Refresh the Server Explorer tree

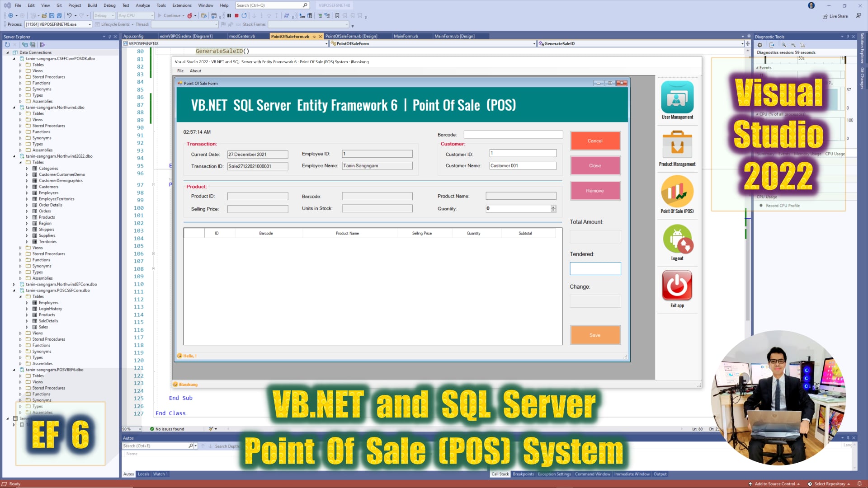7,45
